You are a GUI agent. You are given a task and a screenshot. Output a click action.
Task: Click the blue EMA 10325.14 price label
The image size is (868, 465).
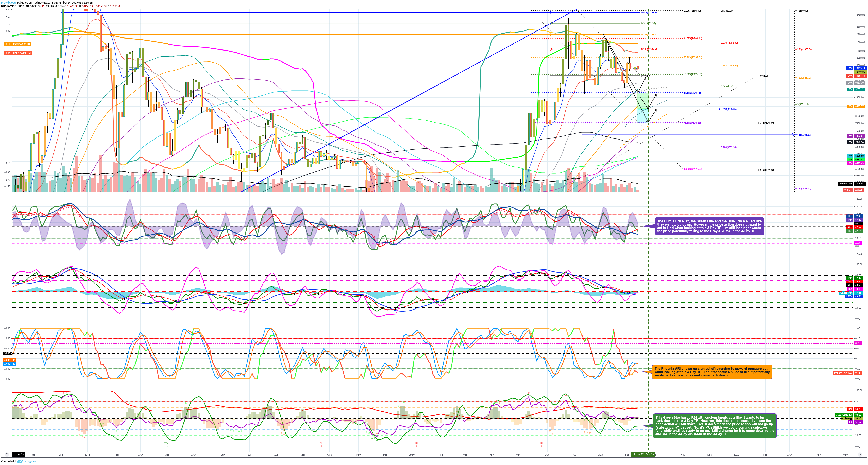tap(856, 68)
